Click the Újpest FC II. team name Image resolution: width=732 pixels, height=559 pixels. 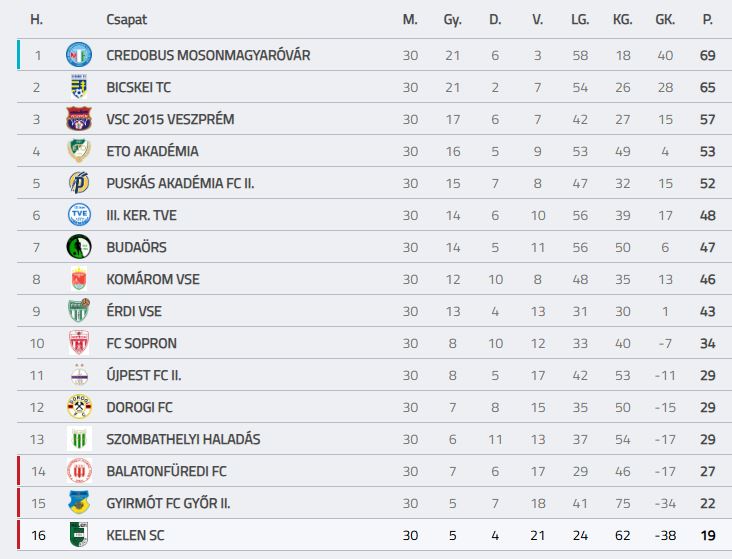[143, 375]
